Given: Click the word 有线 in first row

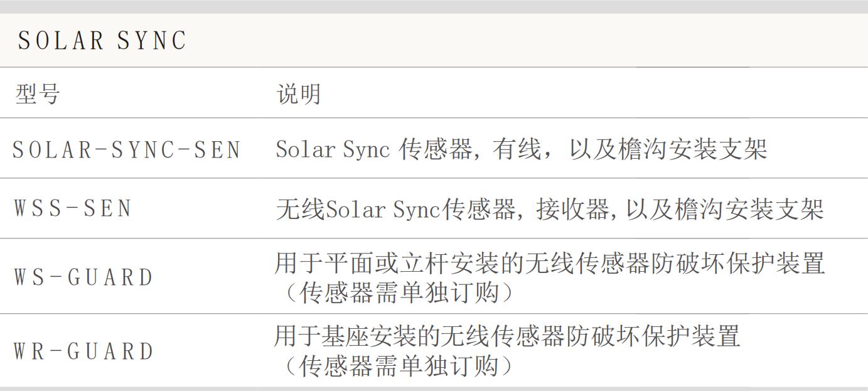Looking at the screenshot, I should 515,149.
